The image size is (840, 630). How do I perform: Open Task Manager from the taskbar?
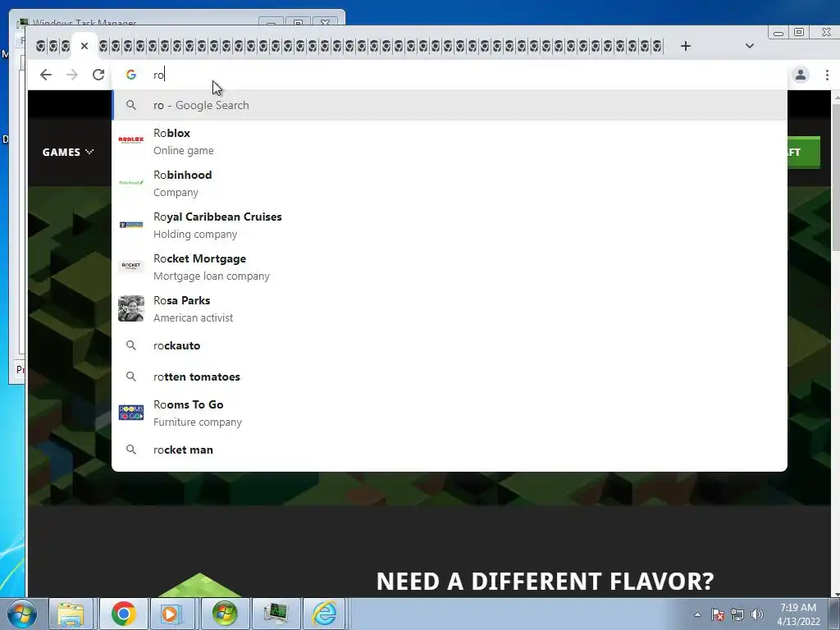click(x=276, y=614)
